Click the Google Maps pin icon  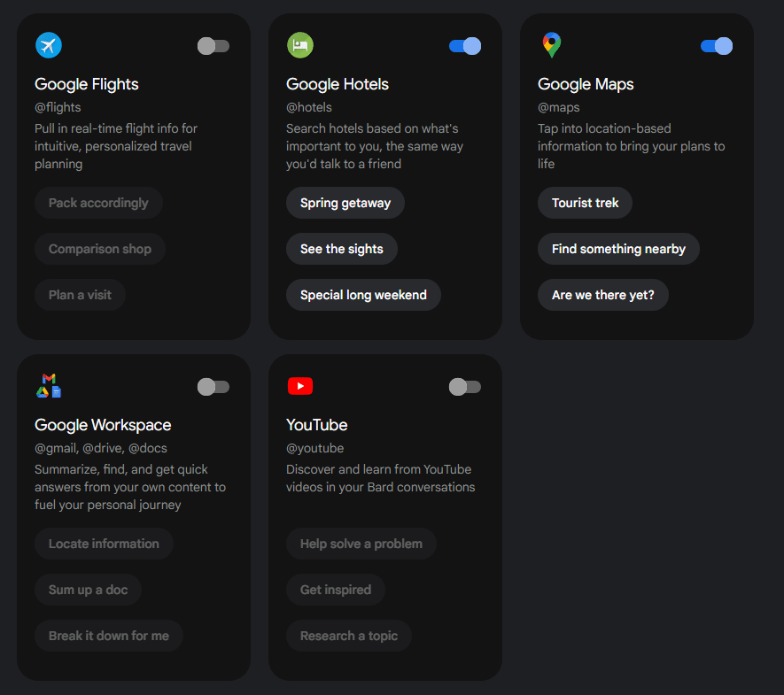pyautogui.click(x=552, y=45)
